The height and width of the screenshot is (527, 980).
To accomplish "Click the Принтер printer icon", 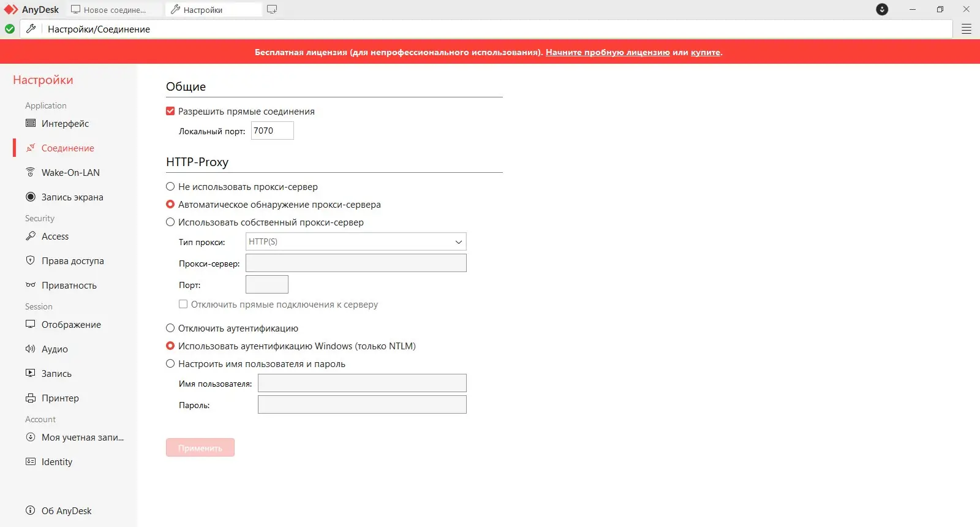I will pos(31,398).
